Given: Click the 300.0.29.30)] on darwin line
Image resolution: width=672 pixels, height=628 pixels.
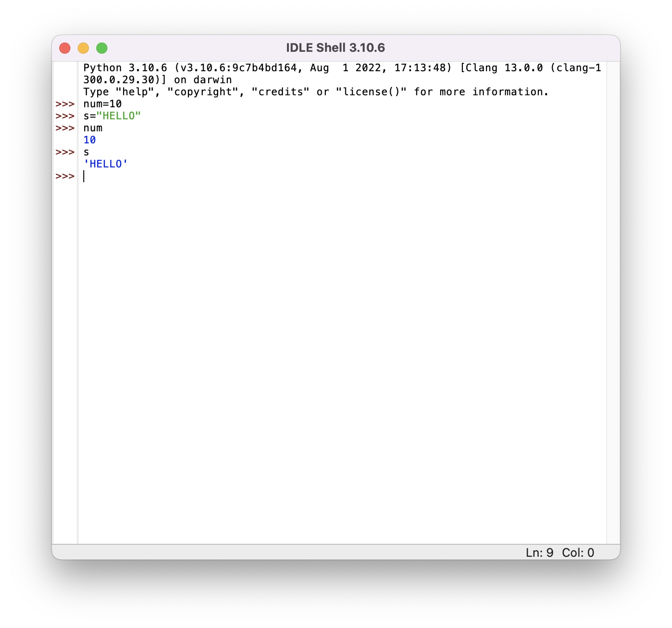Looking at the screenshot, I should [157, 80].
